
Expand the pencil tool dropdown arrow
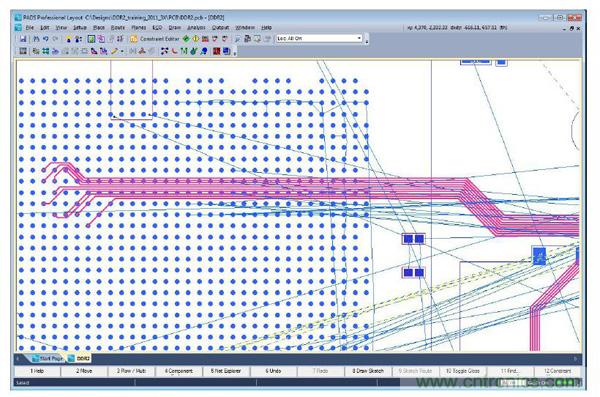[x=122, y=51]
